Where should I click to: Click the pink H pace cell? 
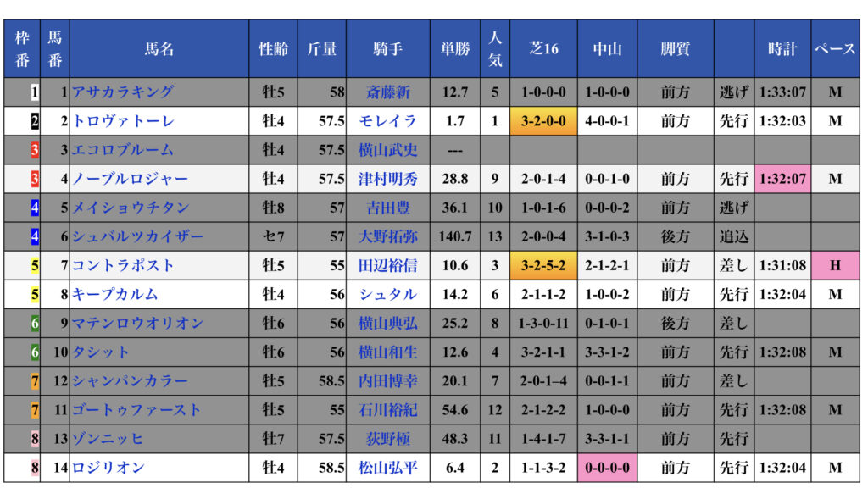tap(835, 265)
